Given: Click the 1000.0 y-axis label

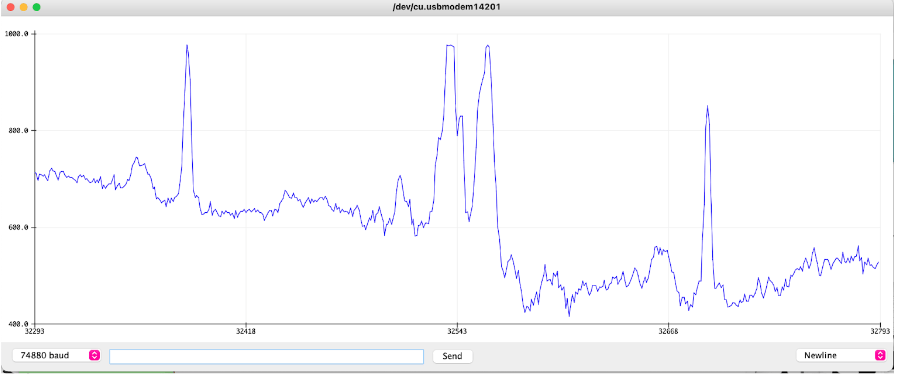Looking at the screenshot, I should [16, 34].
